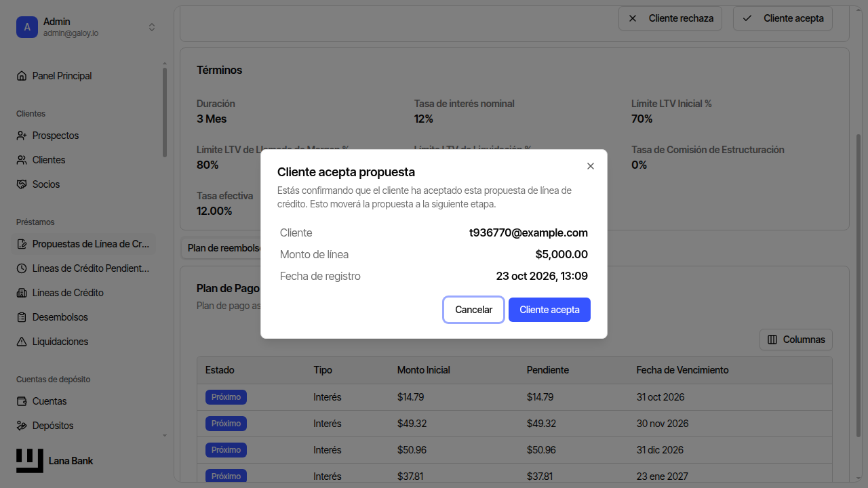The width and height of the screenshot is (868, 488).
Task: Click the checkmark icon on Cliente acepta
Action: point(747,18)
